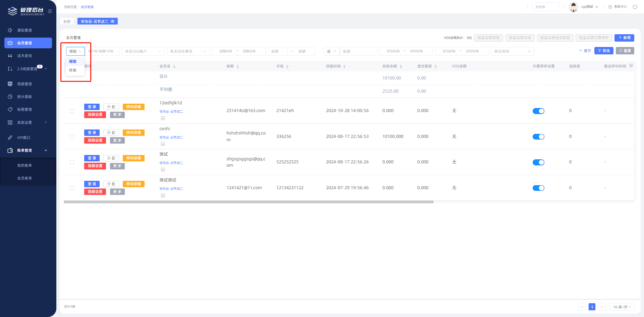Expand more filters with 展开
This screenshot has height=317, width=644.
(x=585, y=51)
